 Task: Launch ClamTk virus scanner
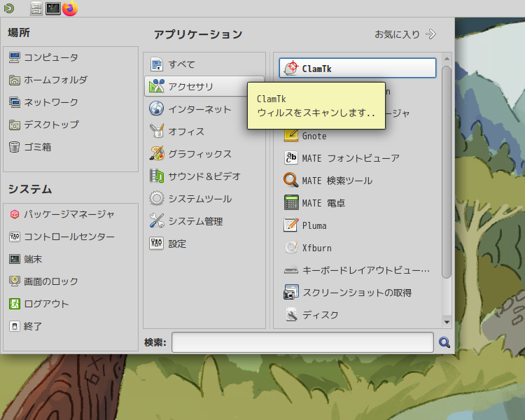tap(358, 69)
